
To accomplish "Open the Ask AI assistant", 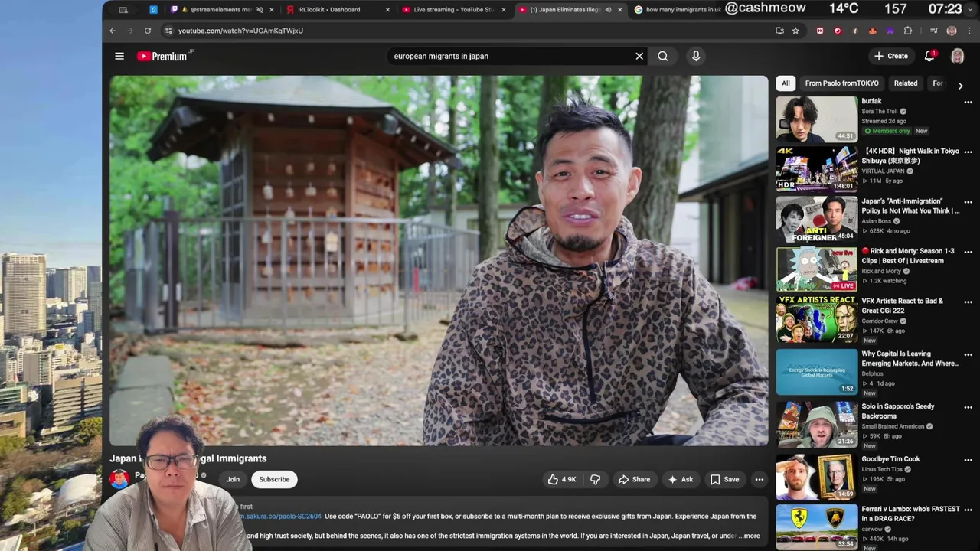I will point(680,480).
